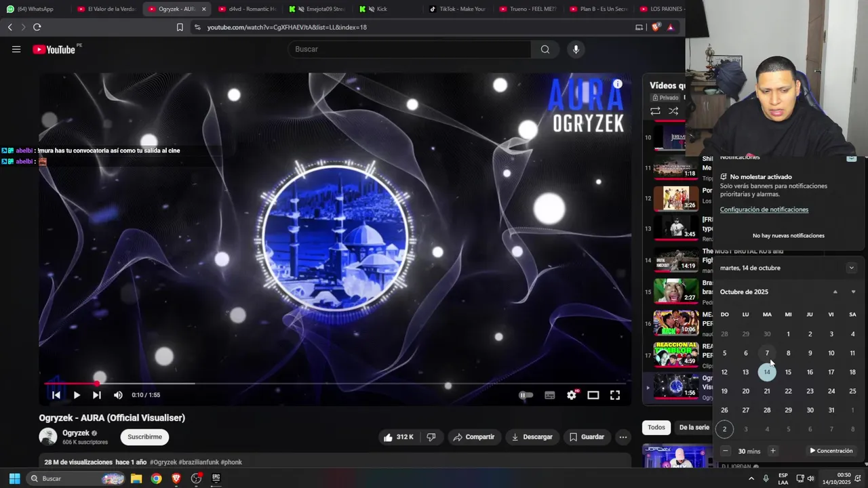This screenshot has height=488, width=868.
Task: Open month picker via Octubre de 2025
Action: click(x=744, y=292)
